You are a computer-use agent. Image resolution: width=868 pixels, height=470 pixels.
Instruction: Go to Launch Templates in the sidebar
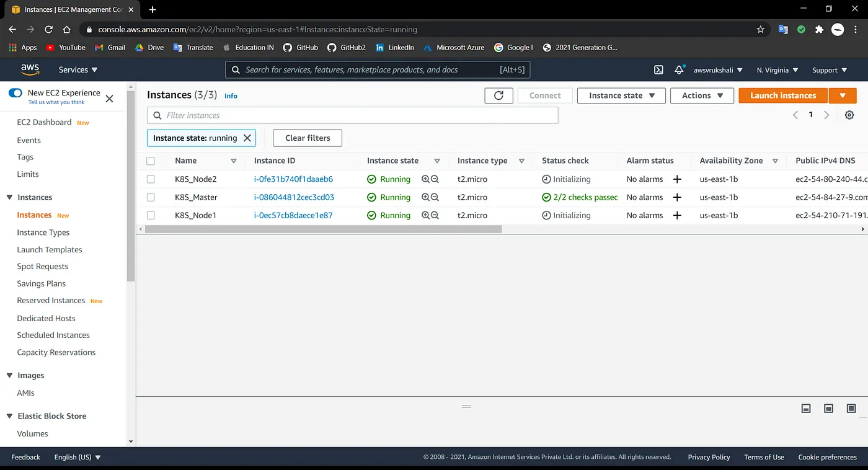(50, 249)
